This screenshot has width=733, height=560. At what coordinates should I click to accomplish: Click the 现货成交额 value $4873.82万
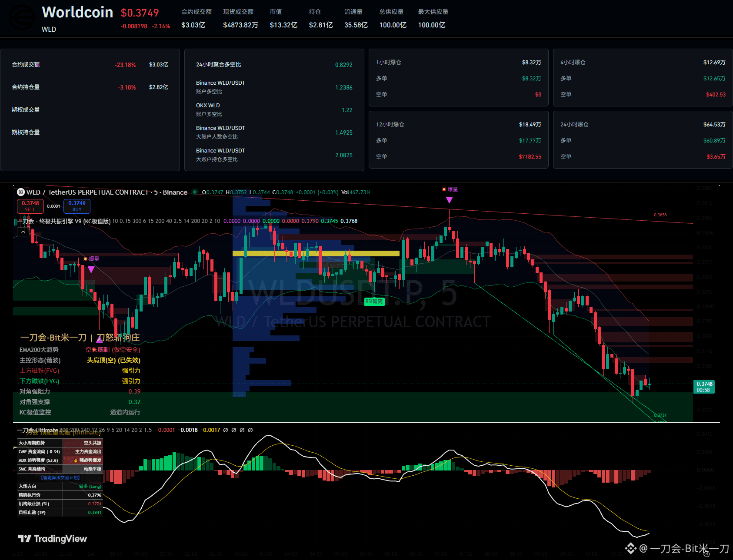click(240, 25)
